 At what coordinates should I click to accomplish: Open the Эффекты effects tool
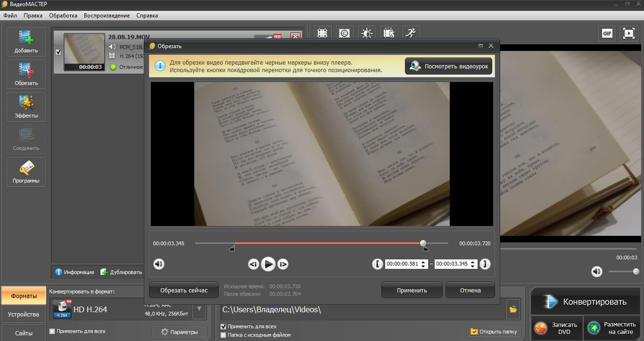26,107
